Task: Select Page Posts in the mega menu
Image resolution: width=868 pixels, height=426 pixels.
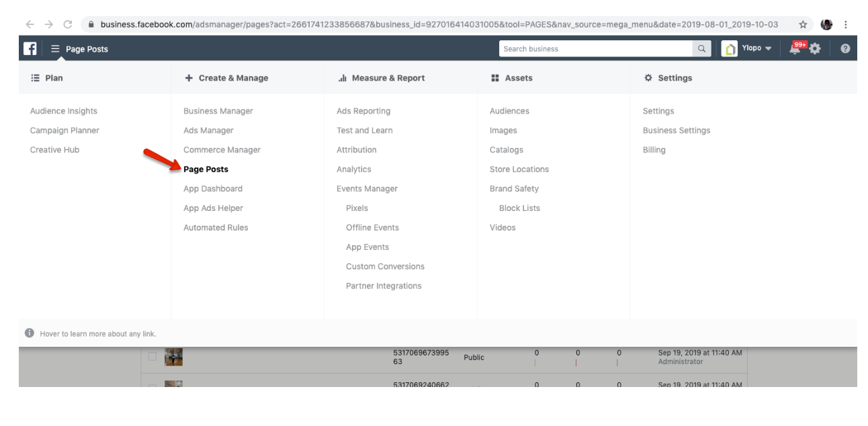Action: 206,169
